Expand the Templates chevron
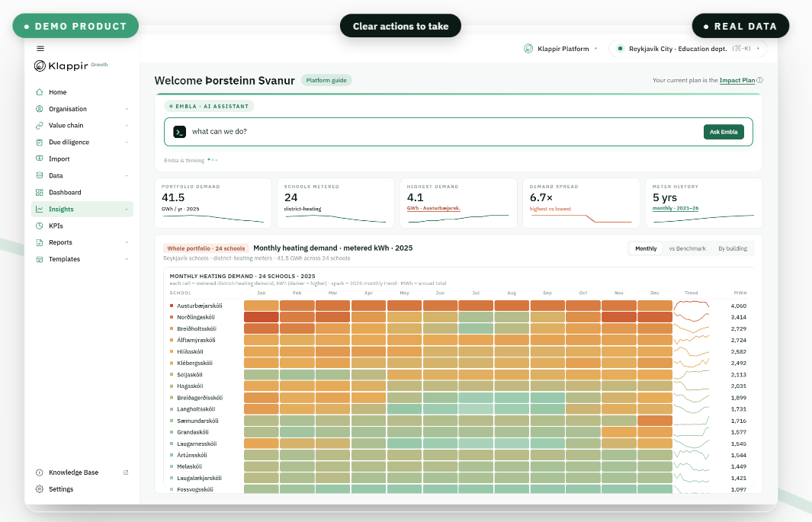 127,259
